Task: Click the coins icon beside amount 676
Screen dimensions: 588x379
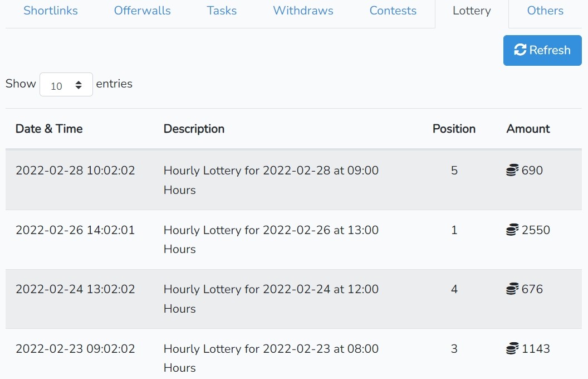Action: coord(512,289)
